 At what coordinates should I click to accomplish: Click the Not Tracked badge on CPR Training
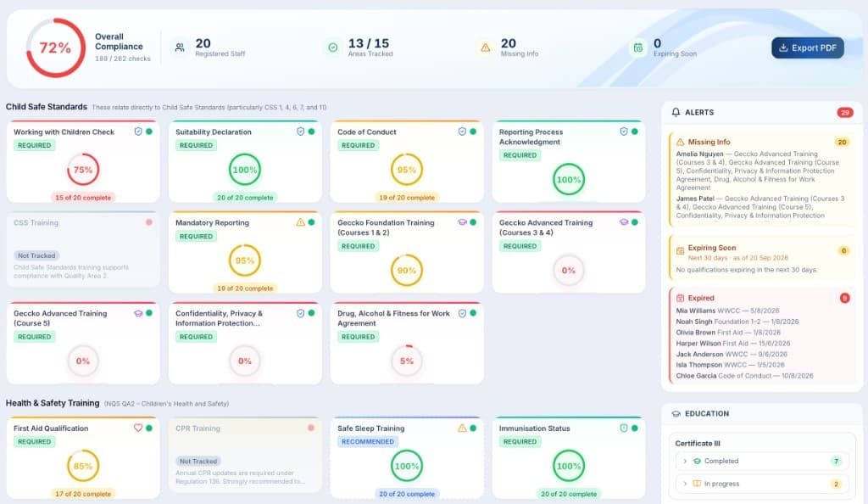tap(198, 461)
